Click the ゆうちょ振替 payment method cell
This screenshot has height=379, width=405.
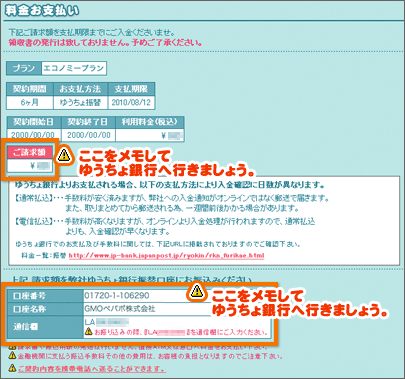[x=80, y=102]
